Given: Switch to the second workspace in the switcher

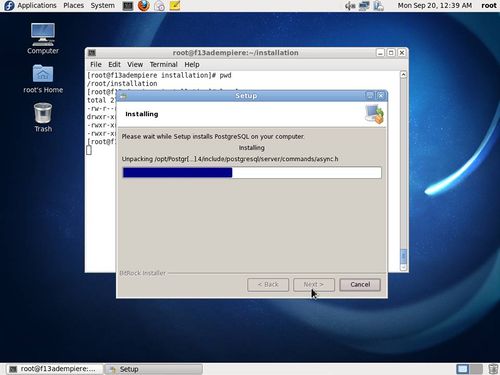Looking at the screenshot, I should click(x=476, y=369).
